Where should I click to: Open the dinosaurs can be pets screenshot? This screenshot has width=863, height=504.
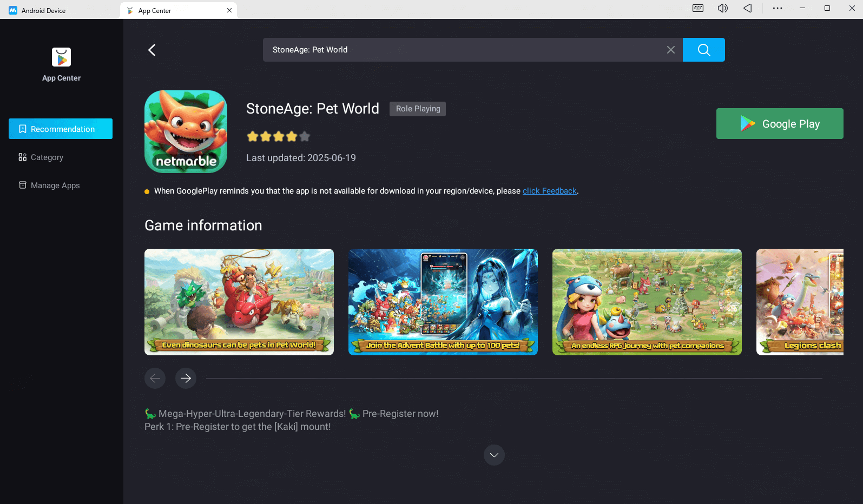tap(239, 302)
